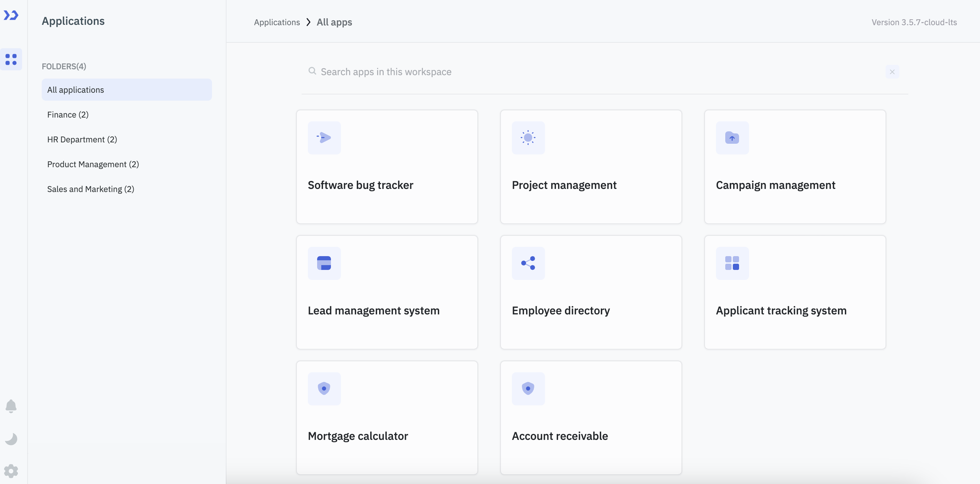The height and width of the screenshot is (484, 980).
Task: Dismiss search with the X button
Action: tap(892, 72)
